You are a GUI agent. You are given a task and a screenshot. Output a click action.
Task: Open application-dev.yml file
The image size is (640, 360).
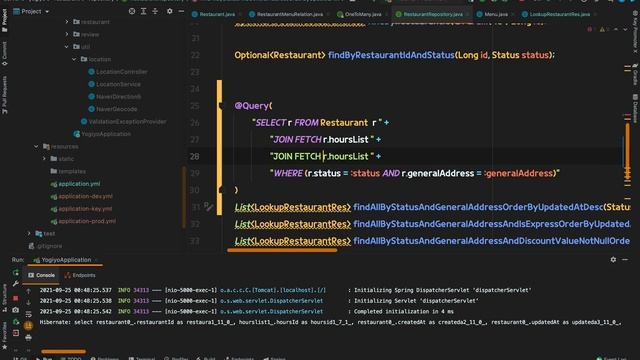click(x=82, y=196)
